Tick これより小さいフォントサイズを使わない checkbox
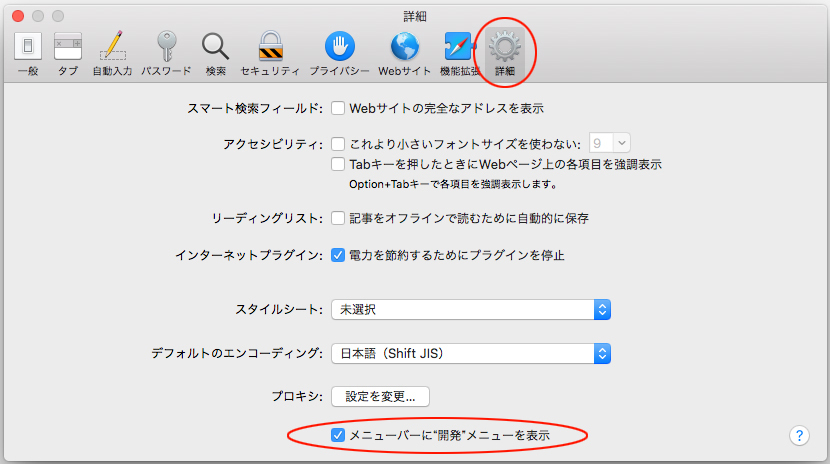The height and width of the screenshot is (464, 830). [338, 144]
